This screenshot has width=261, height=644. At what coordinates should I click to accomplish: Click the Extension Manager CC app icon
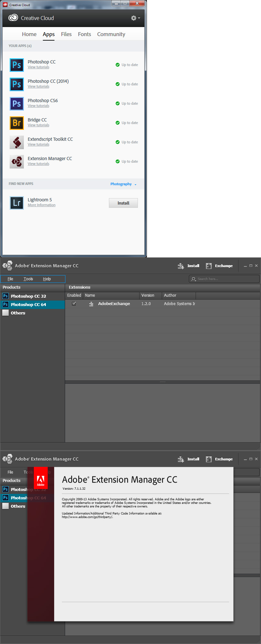click(17, 161)
